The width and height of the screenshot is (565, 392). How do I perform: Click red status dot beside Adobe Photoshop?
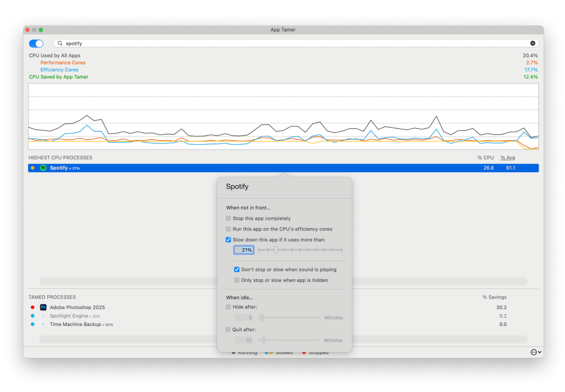pyautogui.click(x=33, y=307)
